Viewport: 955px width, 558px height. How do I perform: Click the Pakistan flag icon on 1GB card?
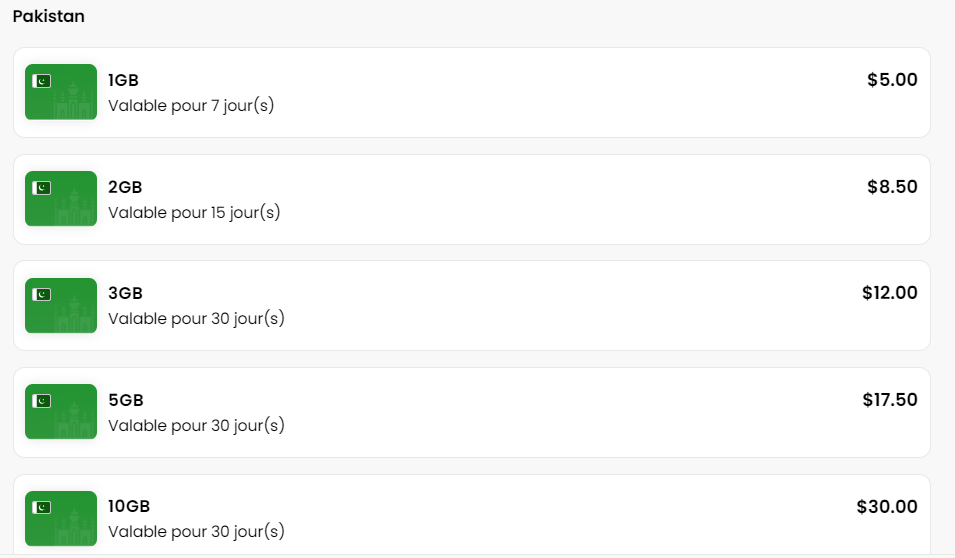click(41, 81)
